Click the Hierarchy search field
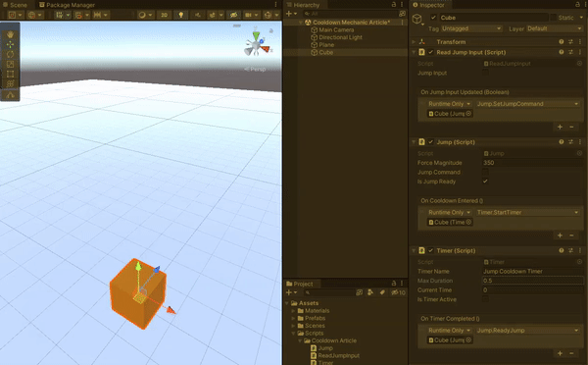The width and height of the screenshot is (588, 365). pos(349,14)
